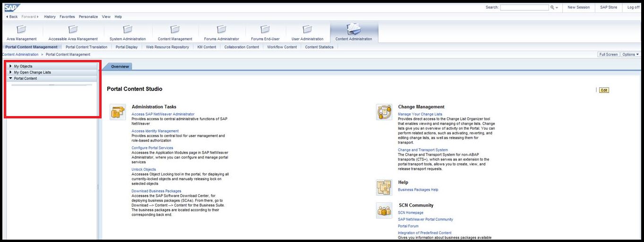Image resolution: width=644 pixels, height=242 pixels.
Task: Expand the My Objects tree section
Action: [x=10, y=66]
